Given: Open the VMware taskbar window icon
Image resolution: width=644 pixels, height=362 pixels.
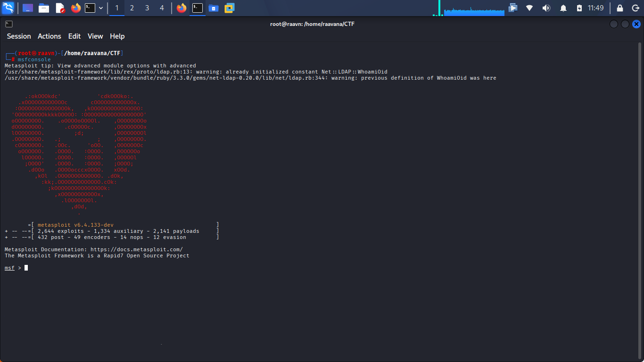Looking at the screenshot, I should click(x=230, y=8).
